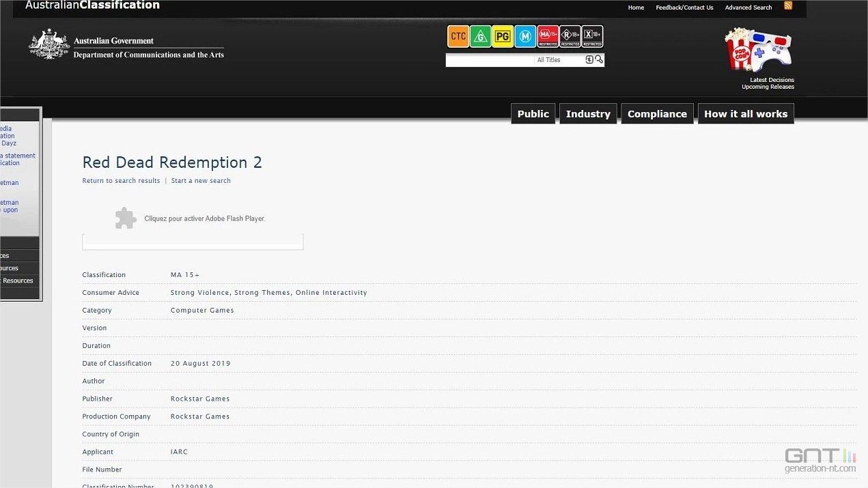
Task: Click the Consumer Advice field label
Action: click(x=111, y=293)
